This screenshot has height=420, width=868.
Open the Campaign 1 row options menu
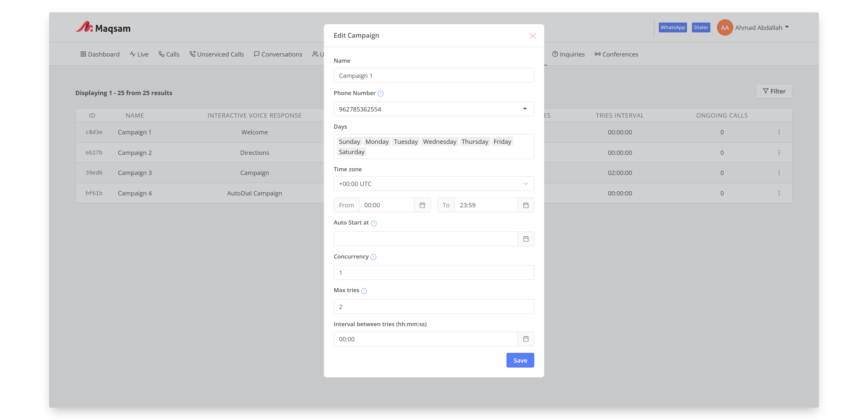(779, 132)
